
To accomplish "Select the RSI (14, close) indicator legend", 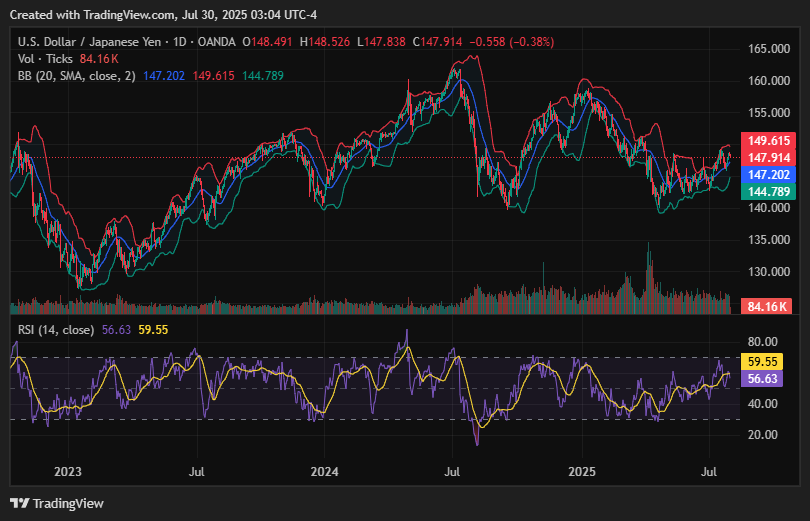I will pos(56,329).
